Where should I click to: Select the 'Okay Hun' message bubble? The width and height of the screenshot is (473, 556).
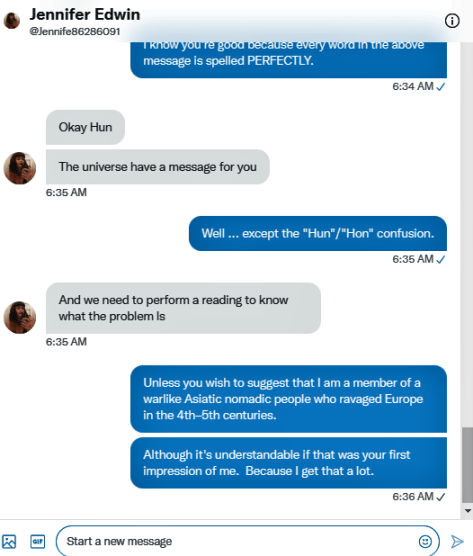(x=85, y=127)
